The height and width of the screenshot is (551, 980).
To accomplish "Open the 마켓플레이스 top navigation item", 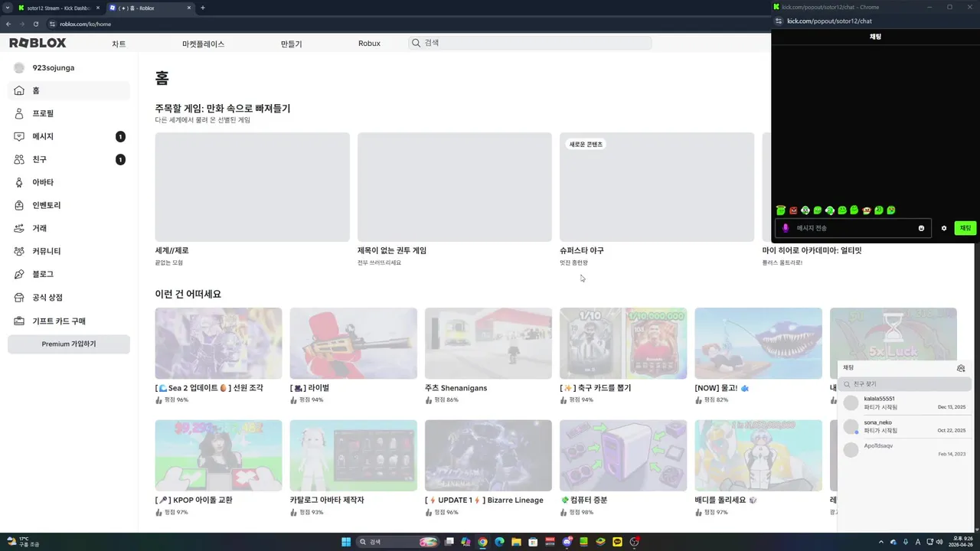I will point(204,44).
